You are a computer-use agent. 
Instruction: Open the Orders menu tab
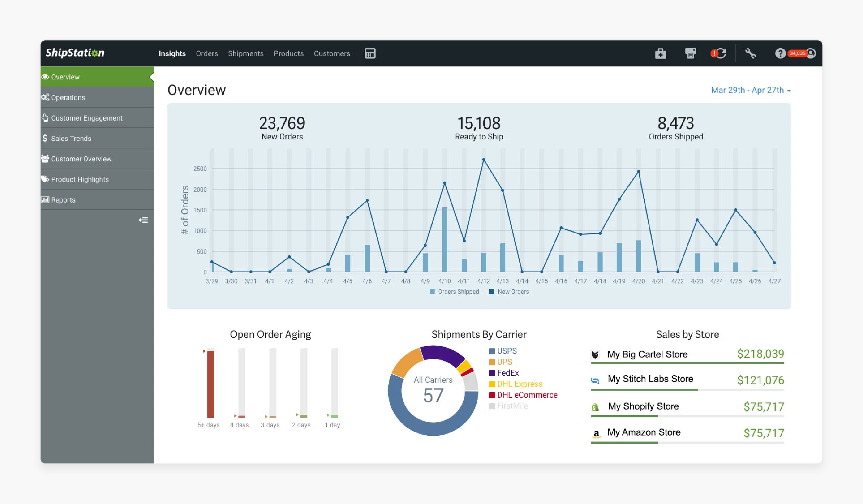tap(206, 53)
